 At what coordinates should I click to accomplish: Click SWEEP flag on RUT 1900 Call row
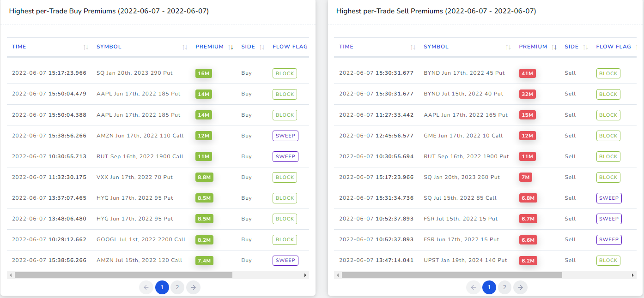click(x=286, y=156)
